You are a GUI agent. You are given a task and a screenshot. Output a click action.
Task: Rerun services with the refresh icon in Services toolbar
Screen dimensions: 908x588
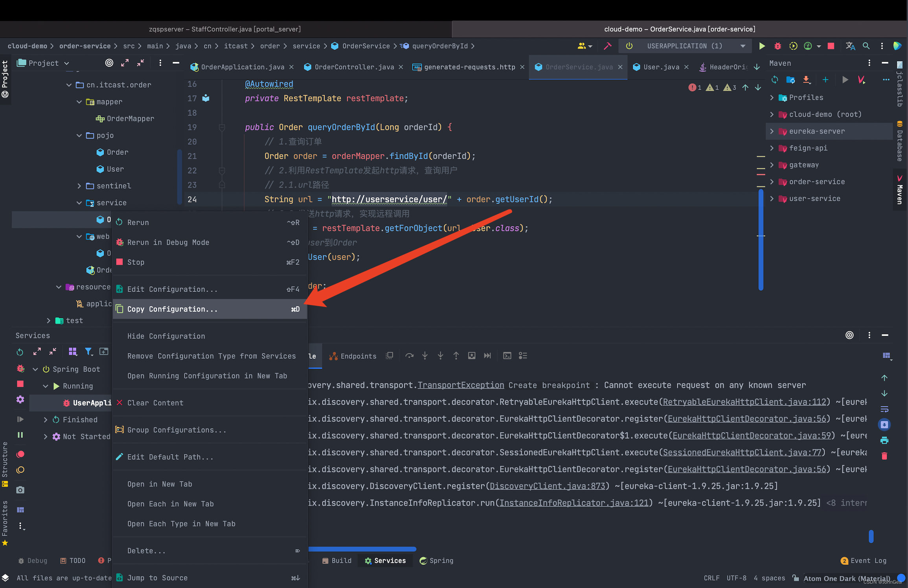tap(20, 352)
